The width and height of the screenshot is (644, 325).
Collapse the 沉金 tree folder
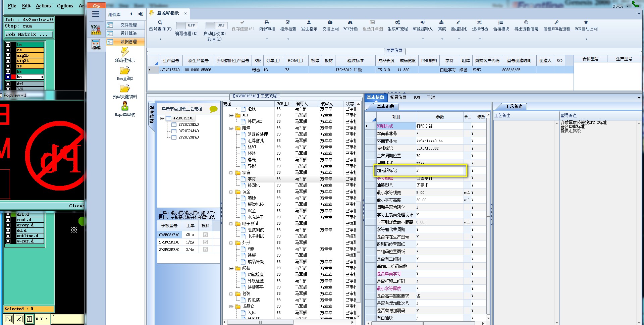point(231,192)
